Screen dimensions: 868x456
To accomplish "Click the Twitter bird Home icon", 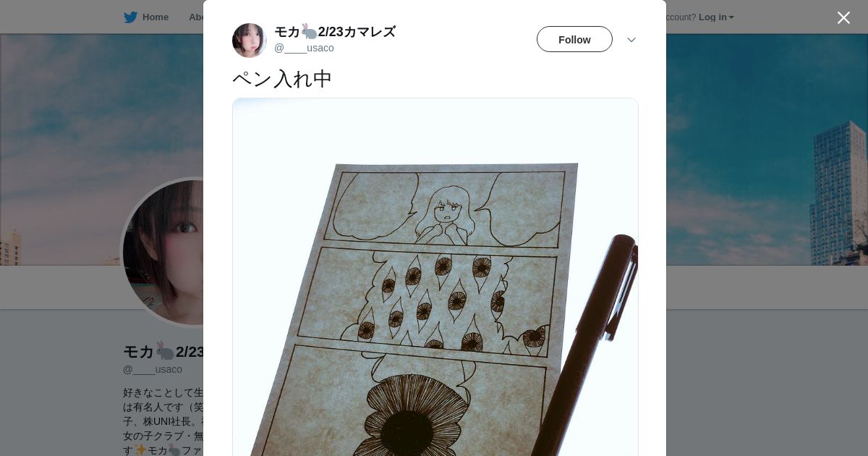I will 130,17.
